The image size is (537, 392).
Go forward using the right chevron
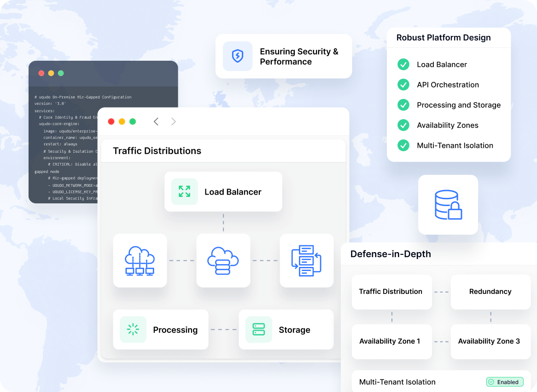click(174, 121)
